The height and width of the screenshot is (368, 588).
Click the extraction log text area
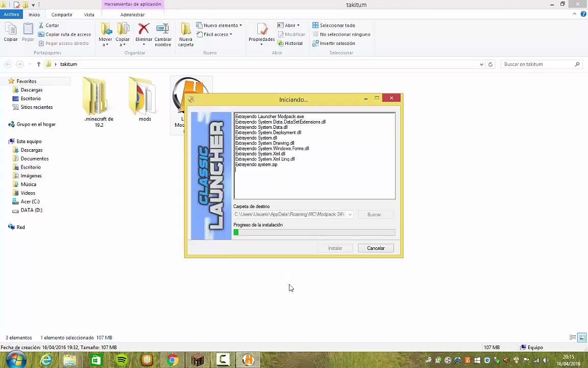[314, 156]
